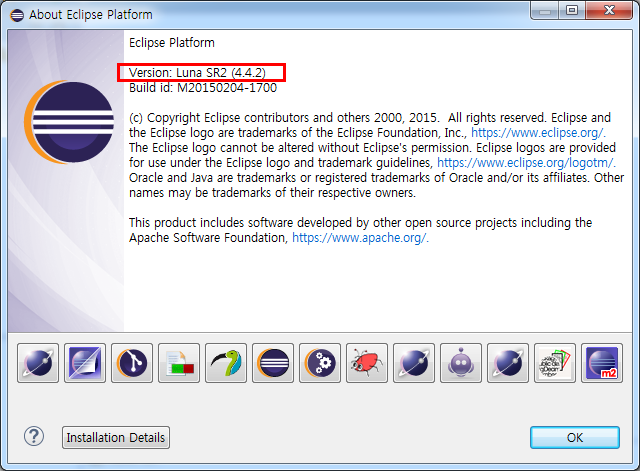Screen dimensions: 640x471
Task: Open the m2 Maven feature icon
Action: click(x=602, y=362)
